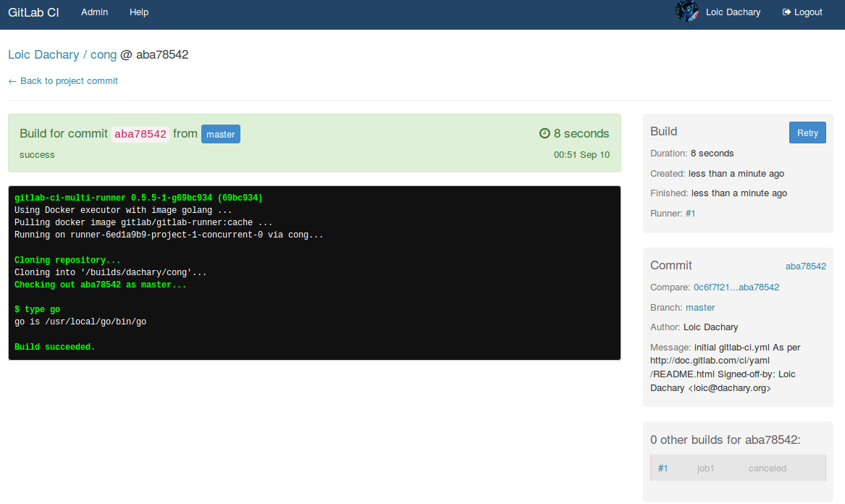Click the back arrow to project commit
Viewport: 845px width, 504px height.
pos(11,81)
